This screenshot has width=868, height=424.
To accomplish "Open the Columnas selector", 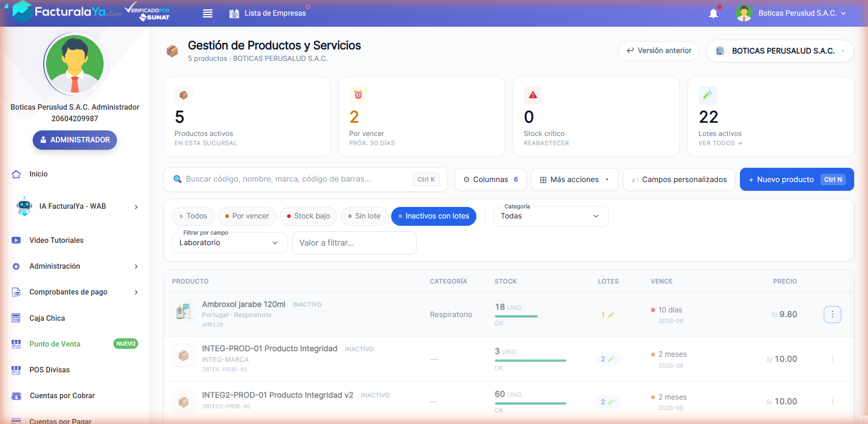I will tap(490, 179).
